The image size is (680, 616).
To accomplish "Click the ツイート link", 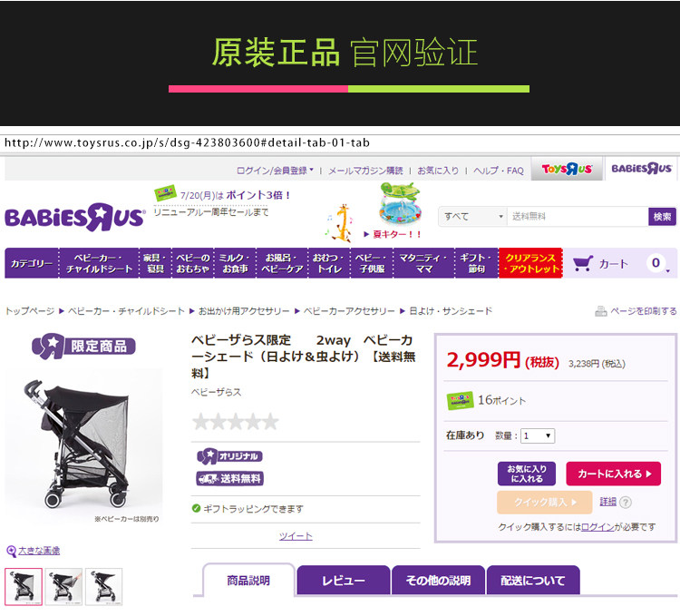I will click(296, 536).
